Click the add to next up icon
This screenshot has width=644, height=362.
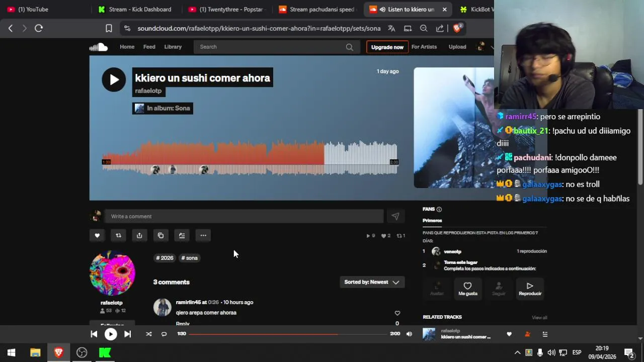[182, 235]
